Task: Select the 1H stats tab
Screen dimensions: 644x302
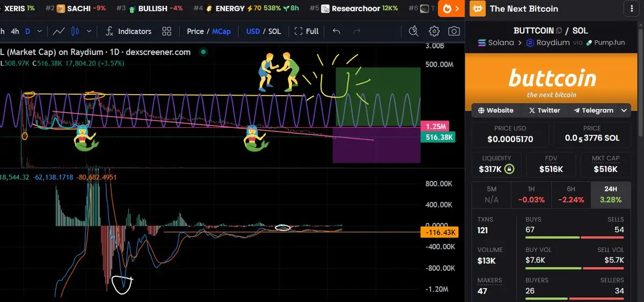Action: coord(531,195)
